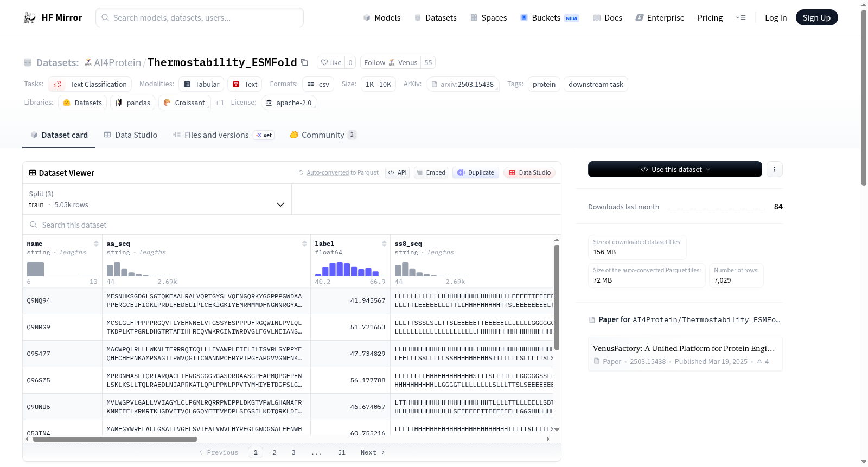
Task: Open Docs in the top navigation
Action: [x=608, y=18]
